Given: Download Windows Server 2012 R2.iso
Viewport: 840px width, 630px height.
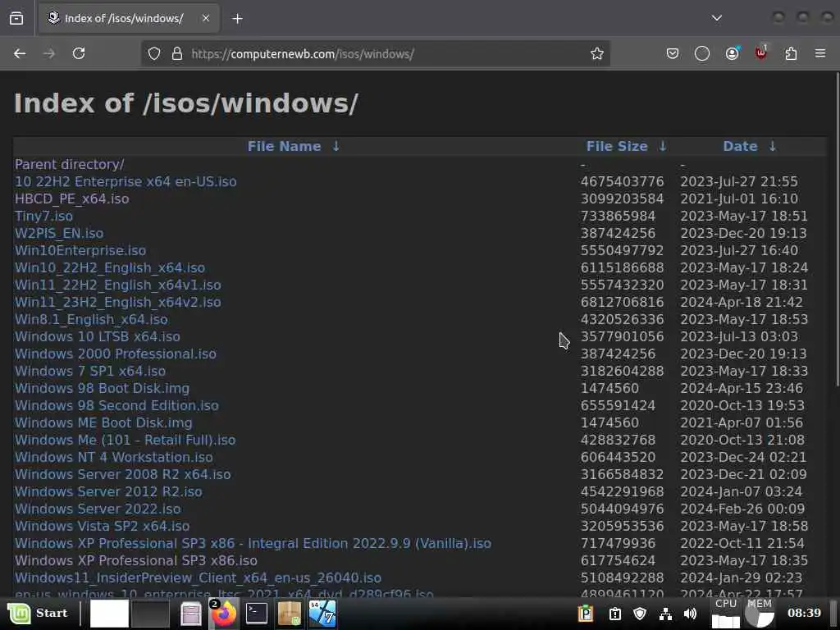Looking at the screenshot, I should (108, 491).
